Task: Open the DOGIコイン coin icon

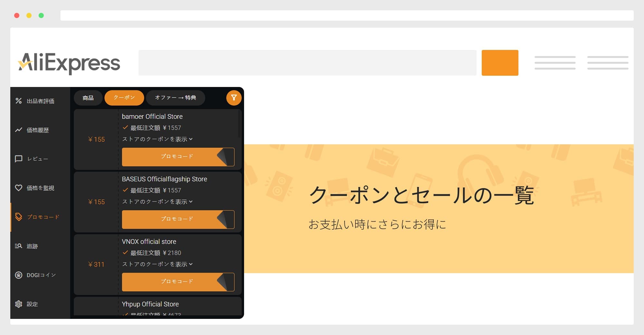Action: tap(18, 275)
